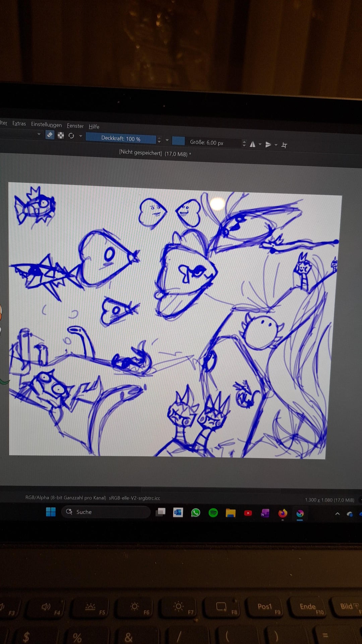Click the Deckkraft 100 % opacity slider
This screenshot has width=362, height=644.
pos(121,139)
